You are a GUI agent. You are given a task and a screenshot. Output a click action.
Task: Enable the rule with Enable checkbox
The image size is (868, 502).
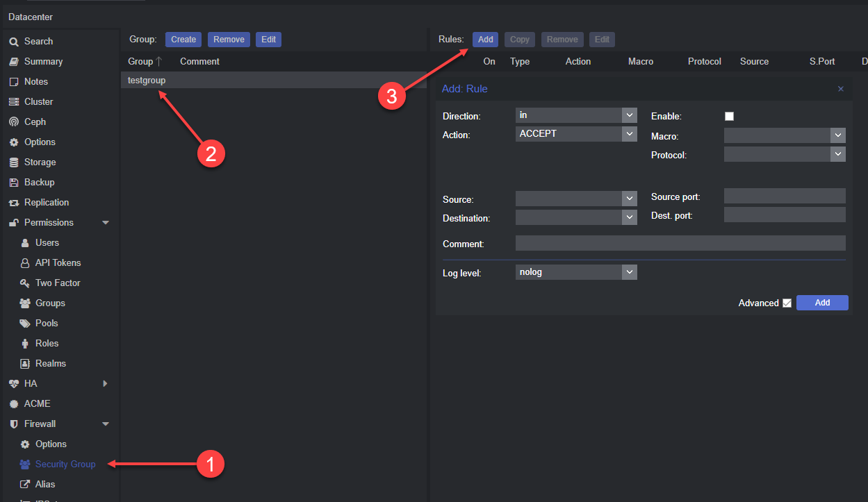[x=729, y=117]
